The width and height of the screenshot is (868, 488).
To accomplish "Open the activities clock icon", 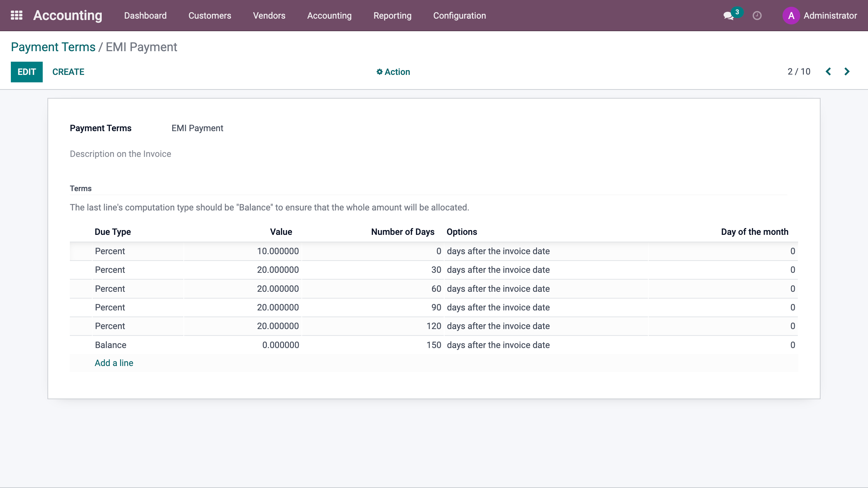I will click(757, 16).
